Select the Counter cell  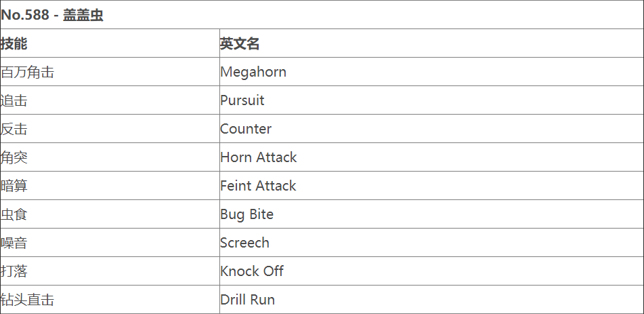coord(246,129)
